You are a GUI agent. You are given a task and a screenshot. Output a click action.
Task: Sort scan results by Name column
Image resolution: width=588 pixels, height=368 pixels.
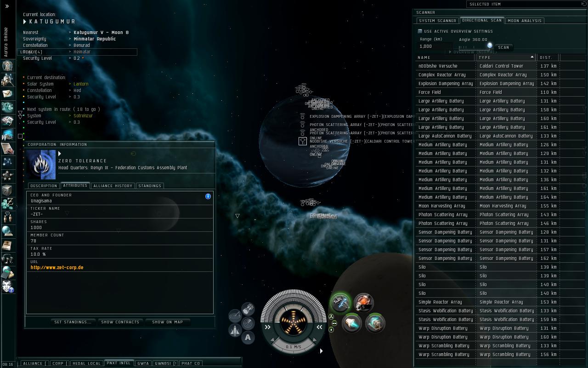(445, 57)
